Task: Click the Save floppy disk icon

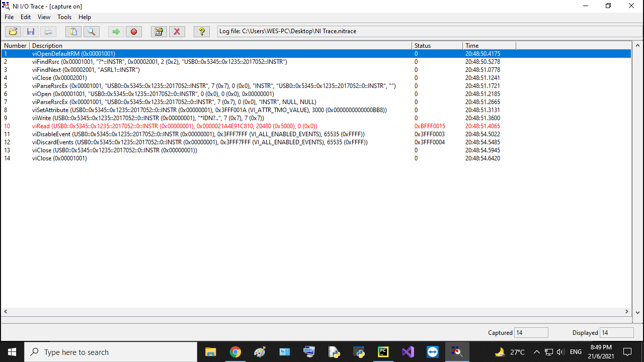Action: 31,32
